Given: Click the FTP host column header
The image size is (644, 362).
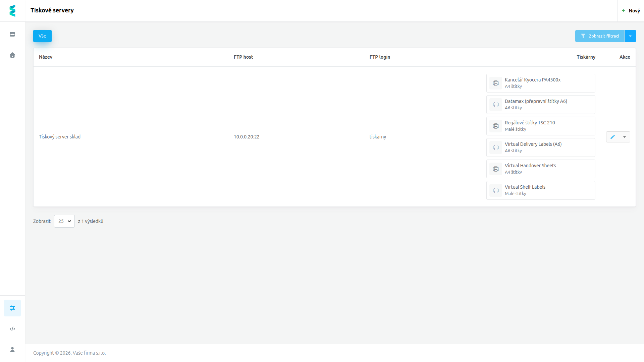Looking at the screenshot, I should [243, 57].
